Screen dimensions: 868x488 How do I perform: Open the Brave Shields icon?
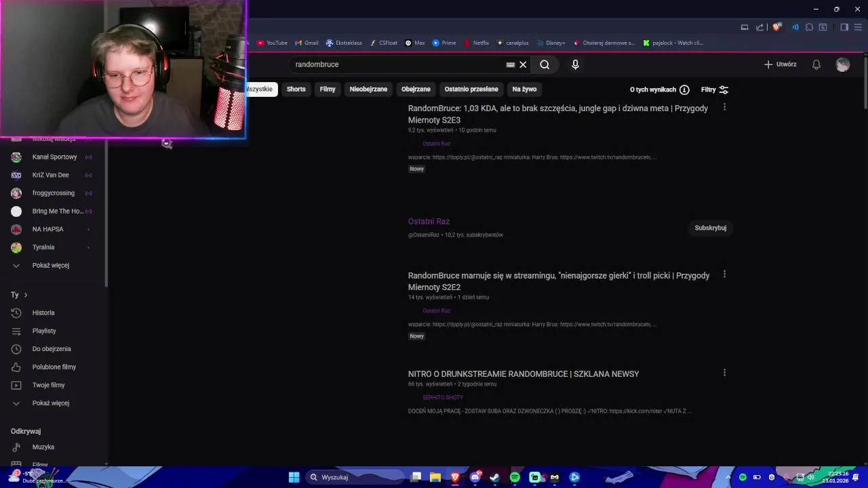776,27
